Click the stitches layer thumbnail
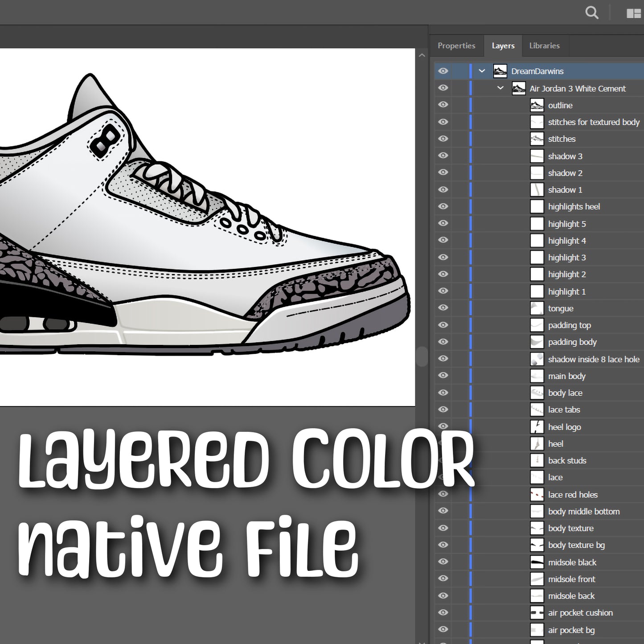644x644 pixels. pos(536,139)
